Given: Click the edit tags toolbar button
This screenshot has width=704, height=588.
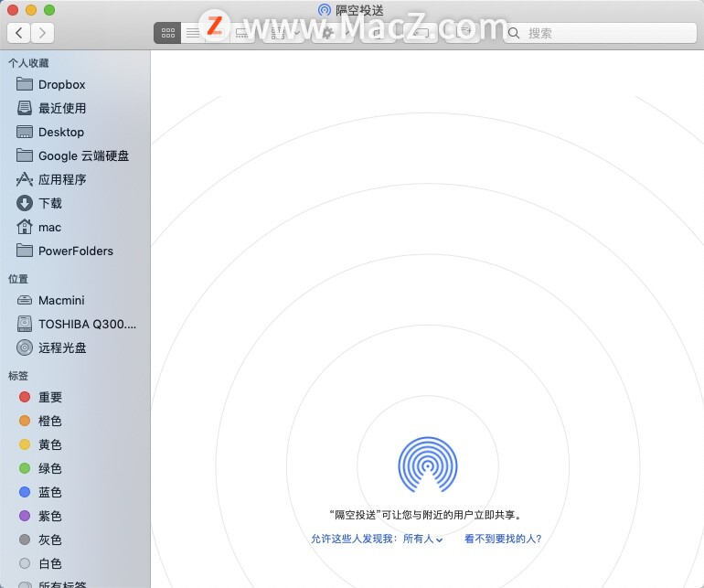Looking at the screenshot, I should coord(422,33).
